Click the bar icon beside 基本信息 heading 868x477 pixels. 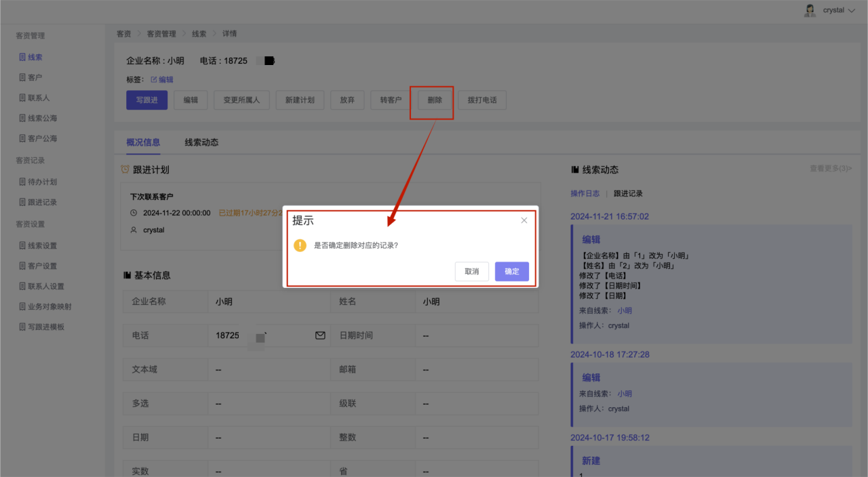127,276
